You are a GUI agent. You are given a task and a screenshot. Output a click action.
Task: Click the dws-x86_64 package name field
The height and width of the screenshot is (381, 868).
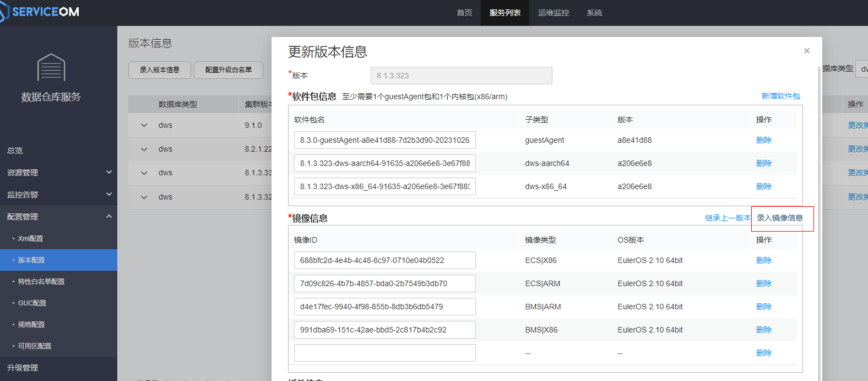(385, 186)
